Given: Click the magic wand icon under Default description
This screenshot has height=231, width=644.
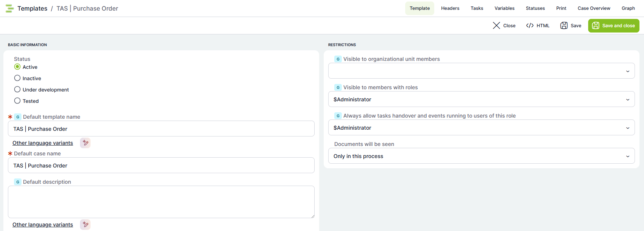Looking at the screenshot, I should coord(85,225).
